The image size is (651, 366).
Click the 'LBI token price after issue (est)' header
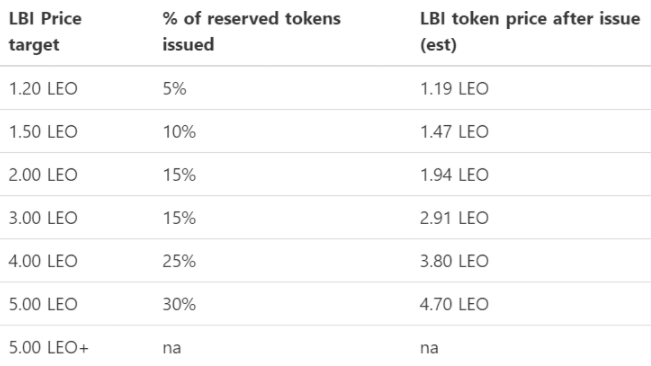point(530,32)
